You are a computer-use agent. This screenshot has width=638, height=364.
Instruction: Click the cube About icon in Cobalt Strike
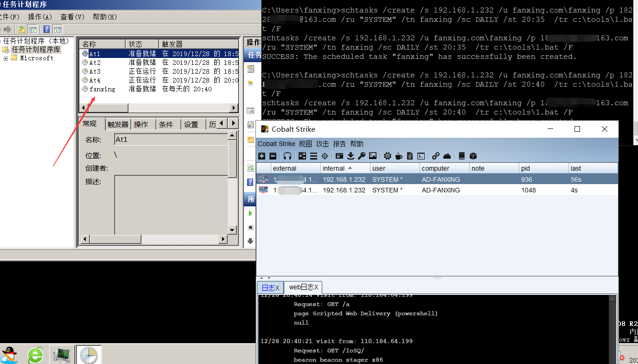pos(473,156)
